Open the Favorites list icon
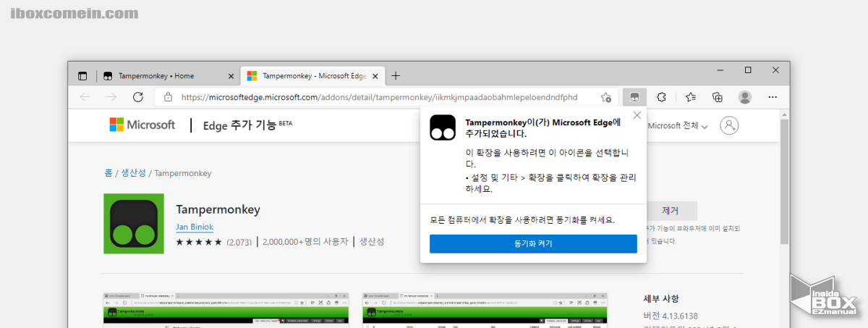 pos(690,97)
